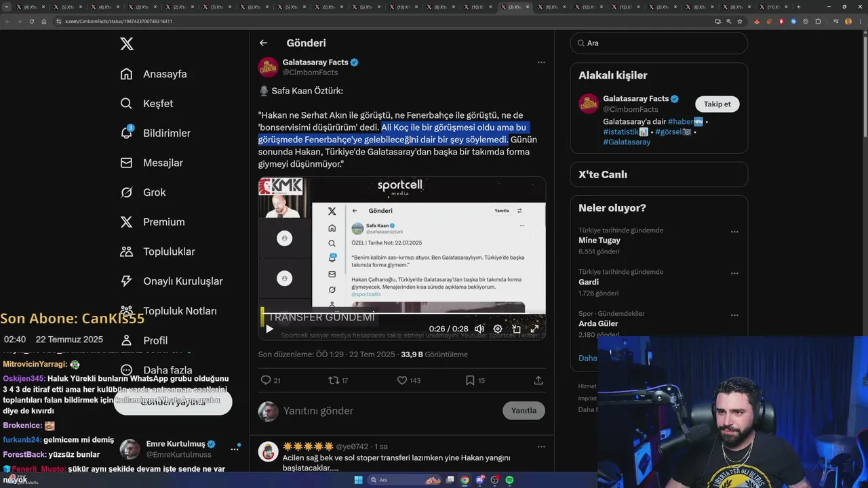Toggle video picture-in-picture mode
Screen dimensions: 868x488
516,329
